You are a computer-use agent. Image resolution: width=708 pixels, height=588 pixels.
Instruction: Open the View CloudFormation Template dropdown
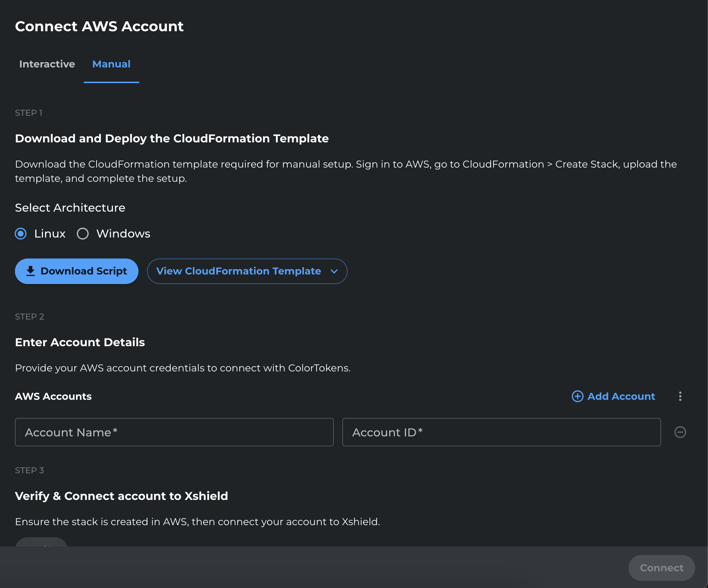(x=247, y=271)
